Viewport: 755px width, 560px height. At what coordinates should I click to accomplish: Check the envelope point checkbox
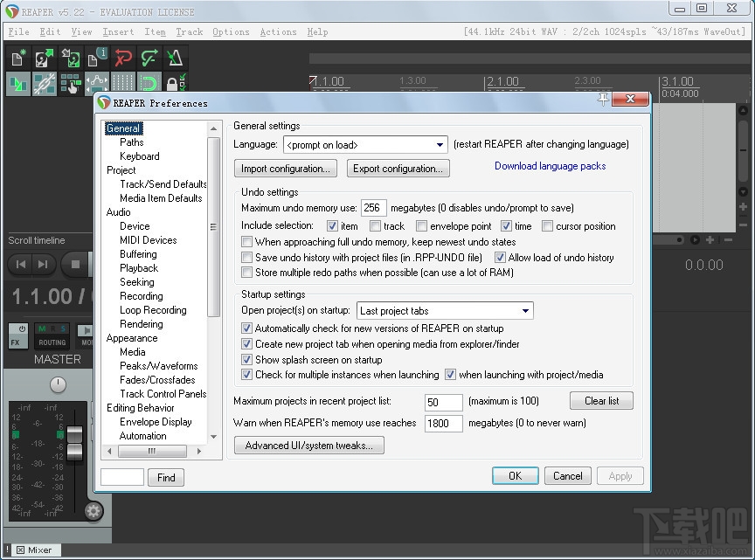pyautogui.click(x=421, y=225)
